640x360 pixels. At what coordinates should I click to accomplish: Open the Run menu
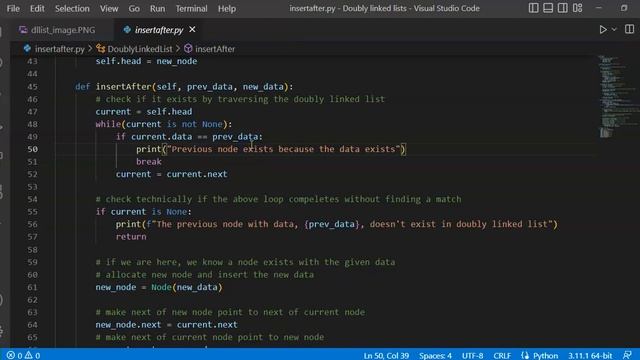point(157,8)
